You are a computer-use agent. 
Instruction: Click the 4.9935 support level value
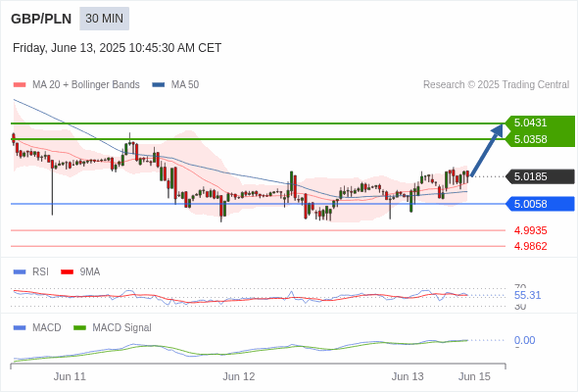coord(530,230)
